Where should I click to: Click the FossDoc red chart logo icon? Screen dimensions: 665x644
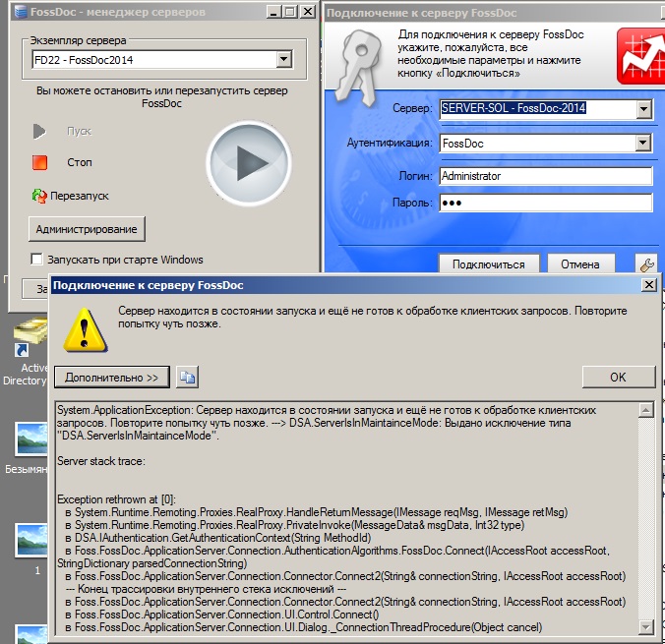(x=640, y=56)
